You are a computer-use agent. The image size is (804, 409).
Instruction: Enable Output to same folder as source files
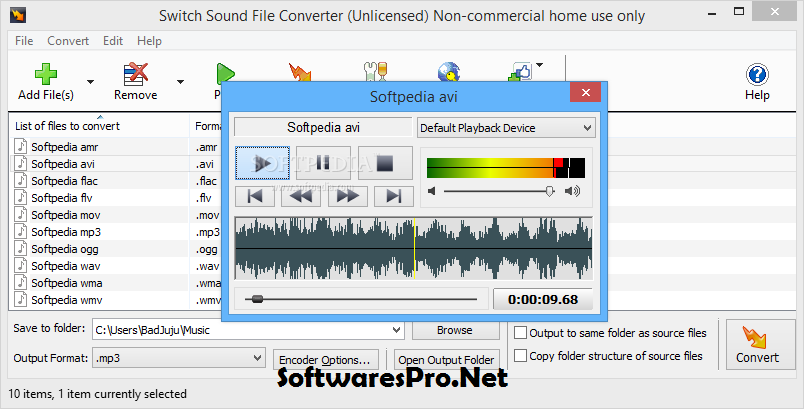(x=520, y=333)
